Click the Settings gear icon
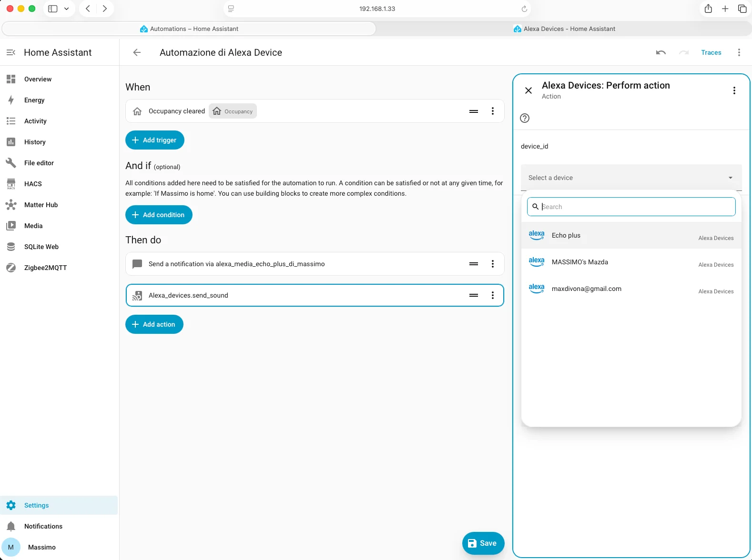 (x=11, y=505)
